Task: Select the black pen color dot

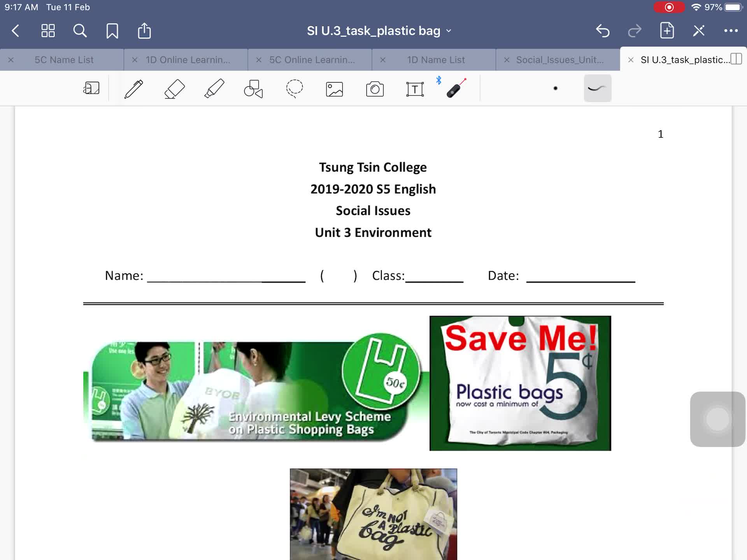Action: coord(555,88)
